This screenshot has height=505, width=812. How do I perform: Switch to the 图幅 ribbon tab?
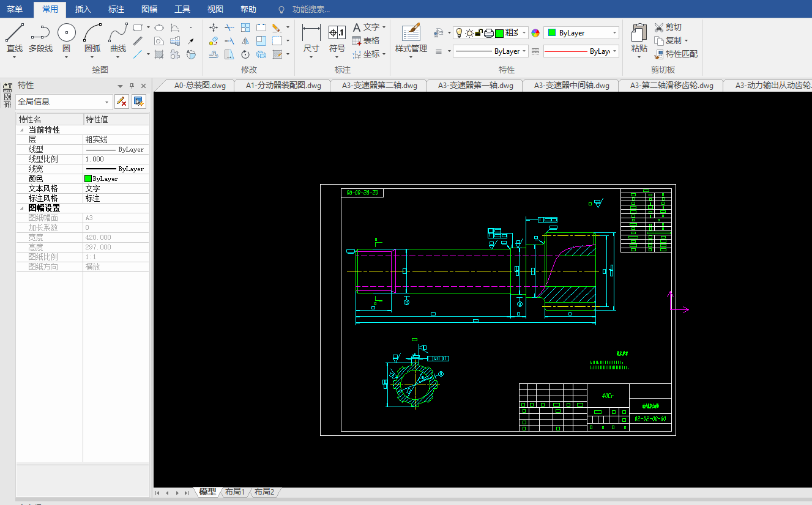(x=149, y=9)
